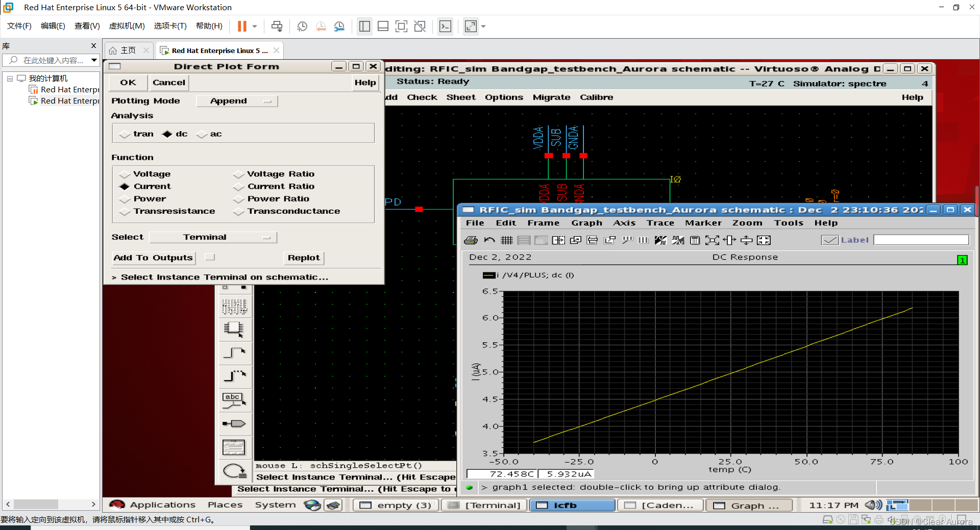Click the split strips icon in graph toolbar
Image resolution: width=980 pixels, height=530 pixels.
[524, 240]
